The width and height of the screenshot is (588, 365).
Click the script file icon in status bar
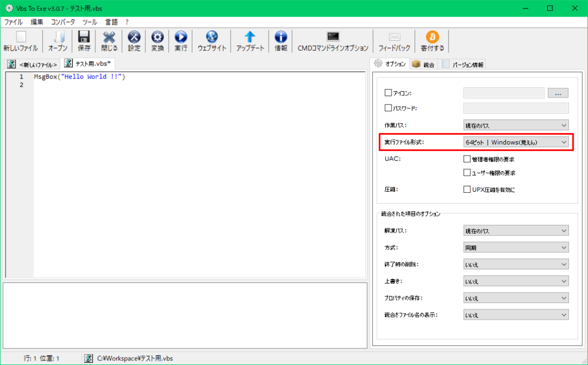(x=88, y=358)
